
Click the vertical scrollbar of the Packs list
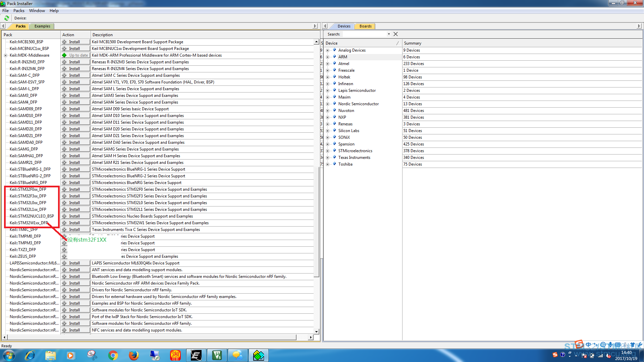[x=316, y=221]
